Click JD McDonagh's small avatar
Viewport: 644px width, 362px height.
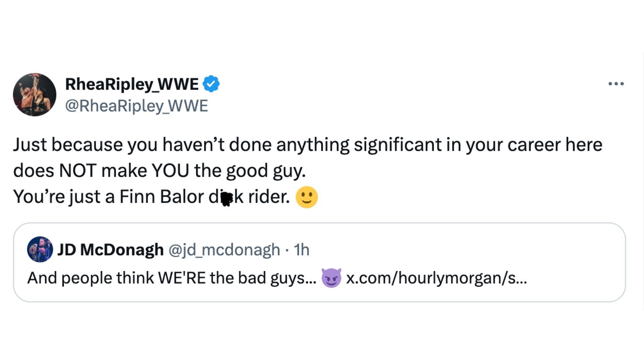coord(40,249)
